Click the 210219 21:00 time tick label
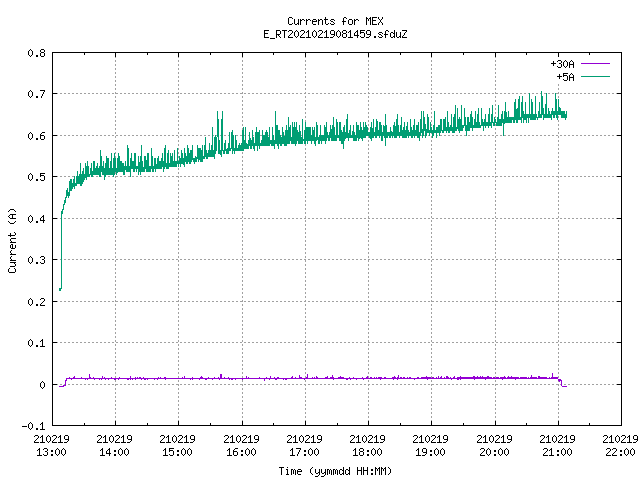The width and height of the screenshot is (640, 480). coord(558,445)
